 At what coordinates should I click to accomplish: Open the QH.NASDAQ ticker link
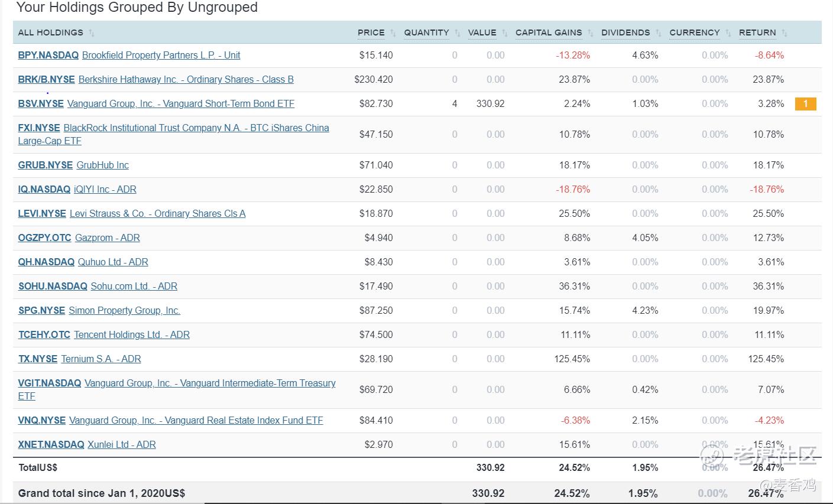[46, 262]
